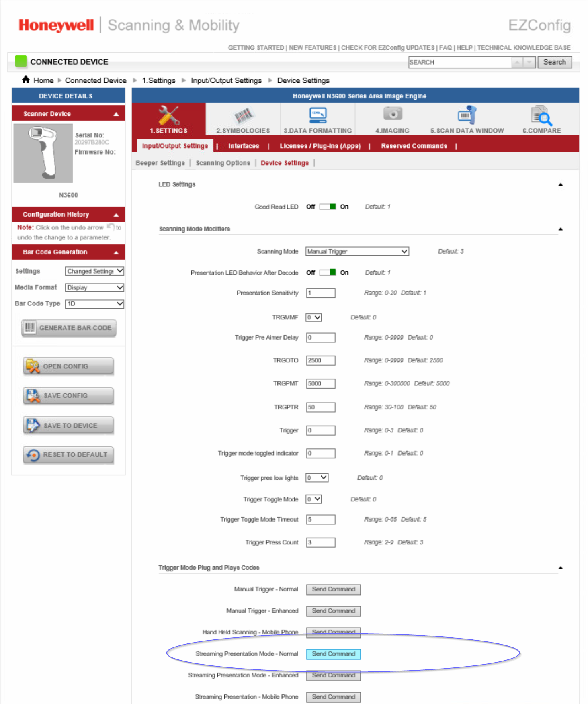The width and height of the screenshot is (588, 704).
Task: Open the 1.Settings wrench icon tab
Action: coord(169,119)
